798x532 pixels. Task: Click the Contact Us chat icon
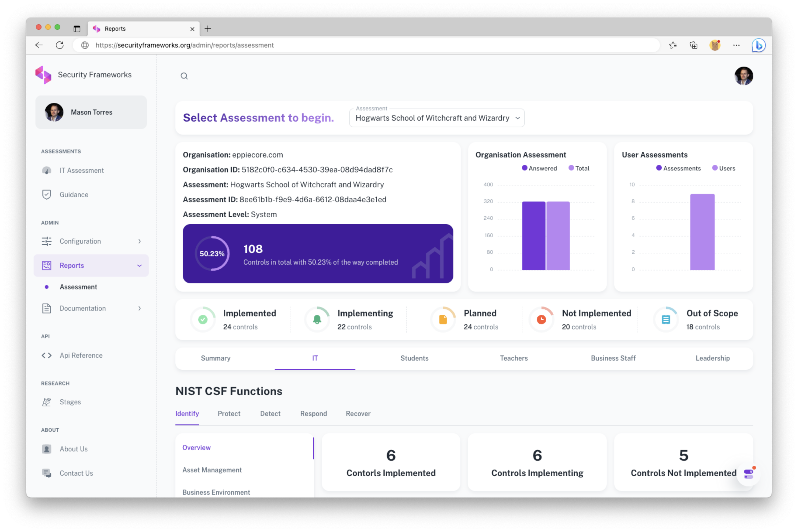pyautogui.click(x=46, y=473)
